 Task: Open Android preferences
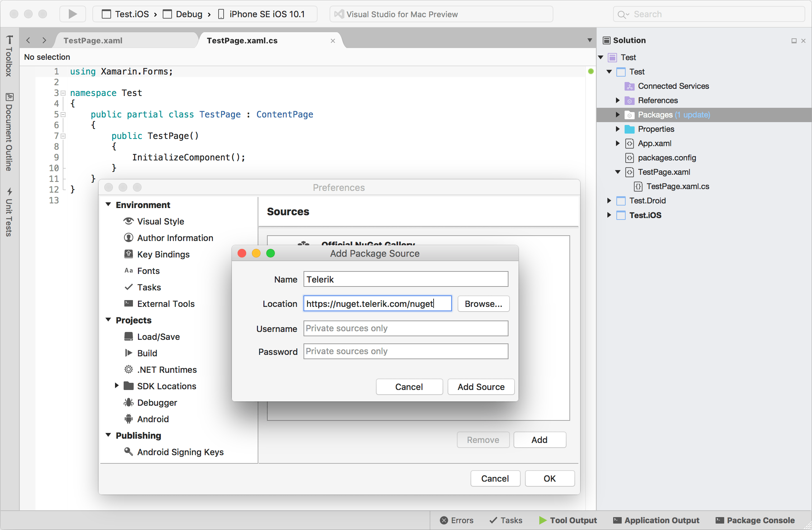point(146,419)
